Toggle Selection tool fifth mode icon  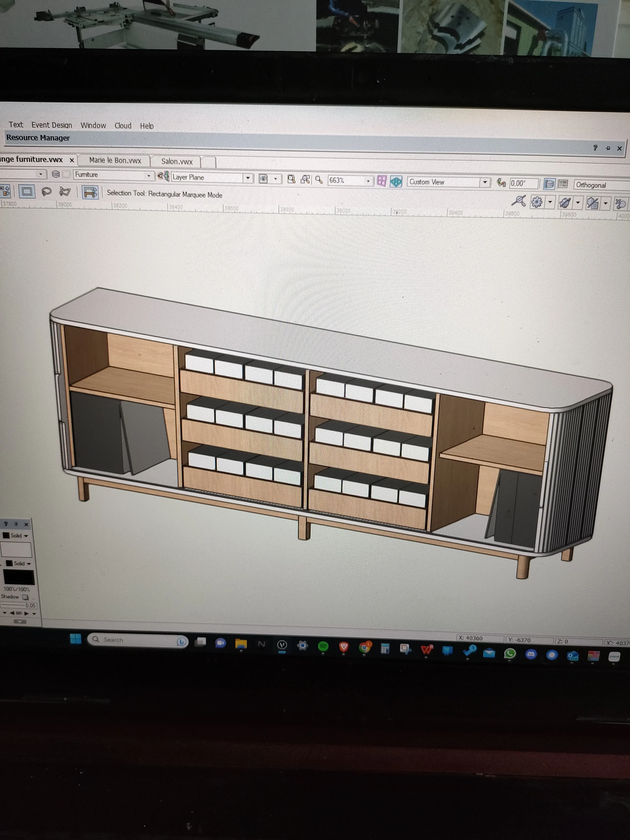point(90,193)
